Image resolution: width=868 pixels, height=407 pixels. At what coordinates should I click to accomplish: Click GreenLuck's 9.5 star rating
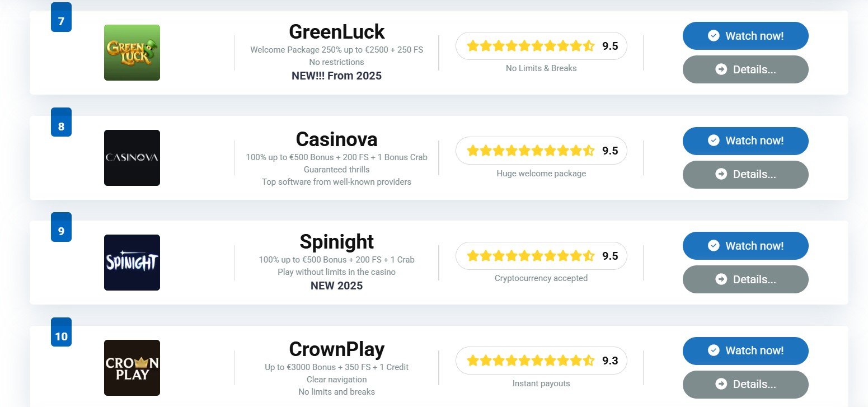pyautogui.click(x=541, y=46)
